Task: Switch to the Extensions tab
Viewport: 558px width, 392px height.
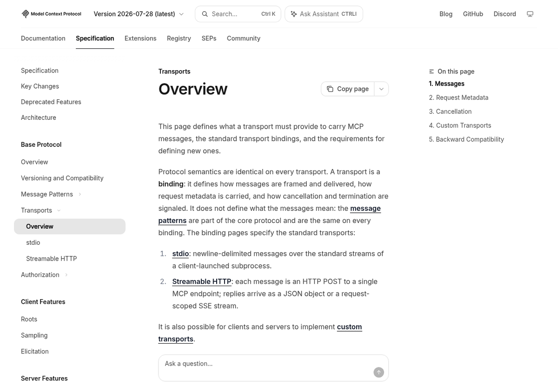Action: (x=140, y=38)
